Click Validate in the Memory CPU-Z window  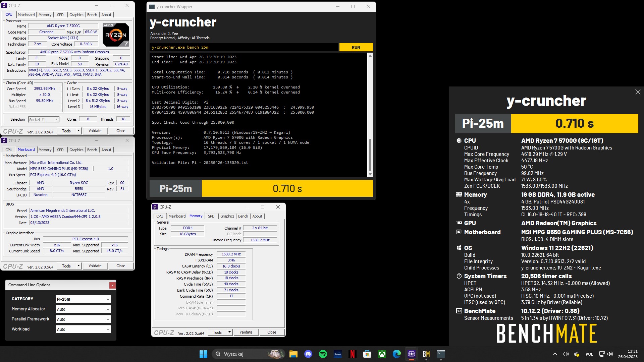coord(246,332)
